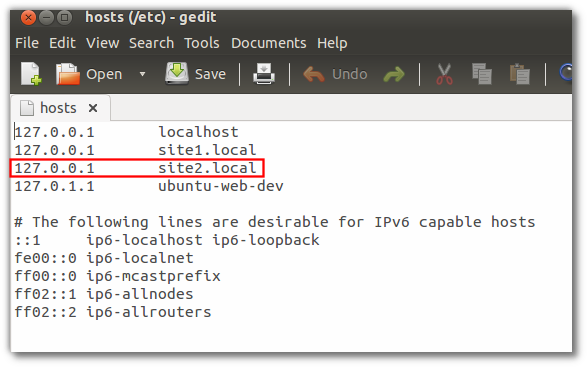This screenshot has height=368, width=588.
Task: Open the File menu
Action: click(27, 43)
